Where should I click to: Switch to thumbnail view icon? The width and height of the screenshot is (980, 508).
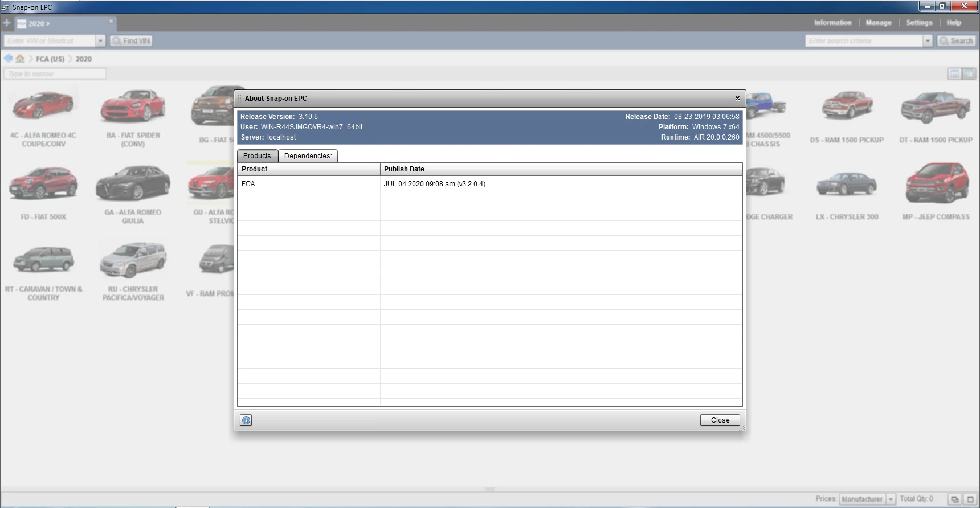click(x=969, y=74)
